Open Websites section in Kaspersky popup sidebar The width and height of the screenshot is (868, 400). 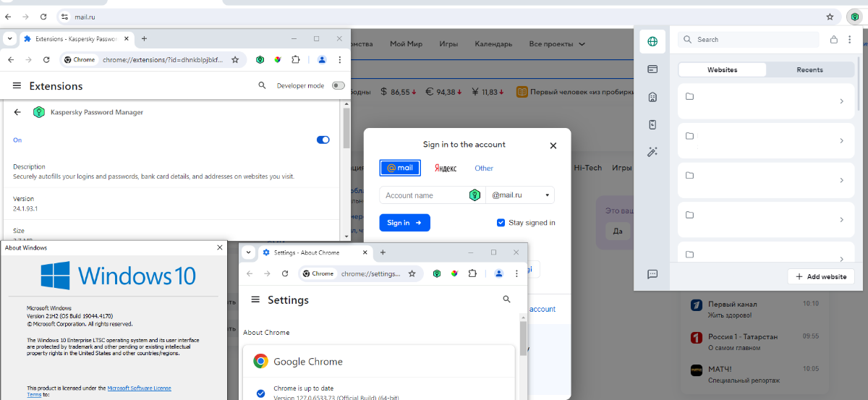(x=652, y=41)
